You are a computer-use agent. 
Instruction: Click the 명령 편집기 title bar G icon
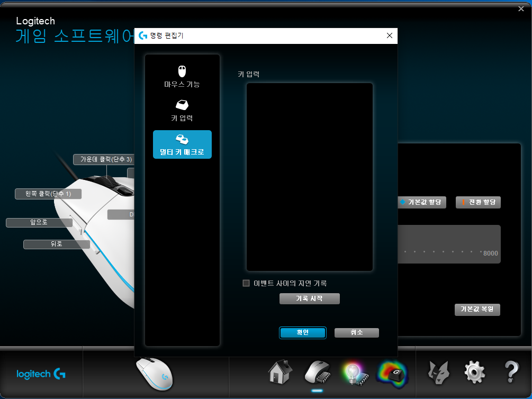pos(143,35)
